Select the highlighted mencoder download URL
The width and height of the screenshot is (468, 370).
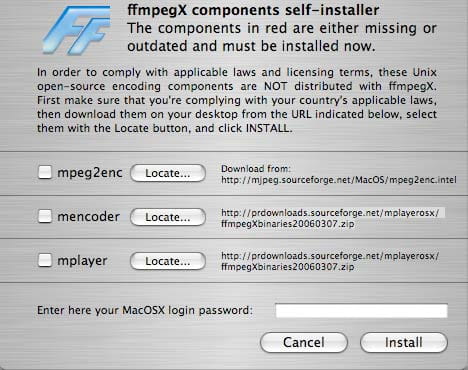click(332, 218)
